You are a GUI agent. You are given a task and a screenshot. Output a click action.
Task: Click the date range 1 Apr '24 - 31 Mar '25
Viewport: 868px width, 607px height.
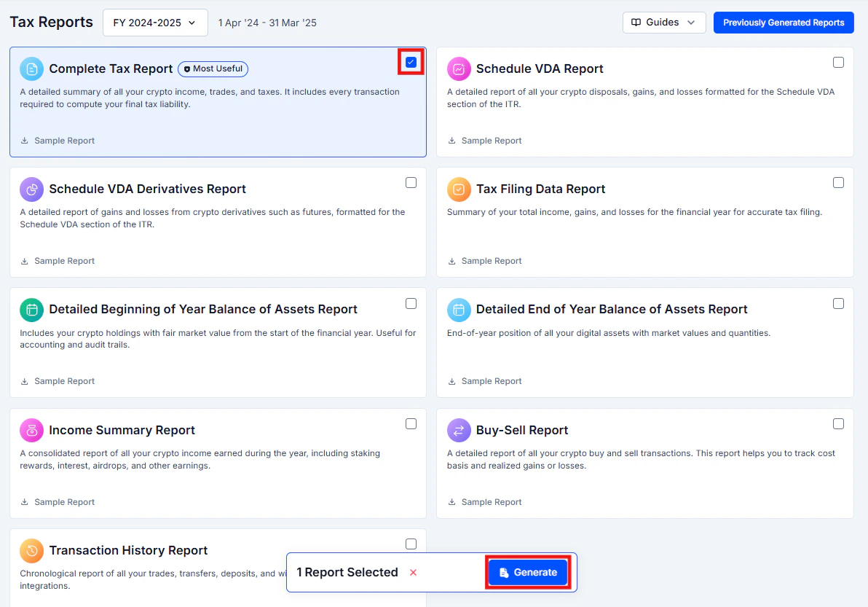pyautogui.click(x=267, y=23)
